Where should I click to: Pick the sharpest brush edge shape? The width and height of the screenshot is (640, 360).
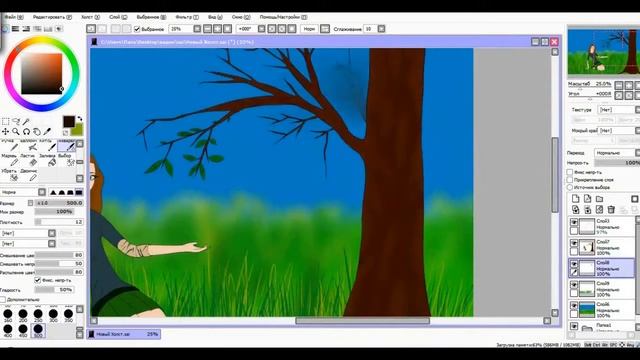point(53,192)
